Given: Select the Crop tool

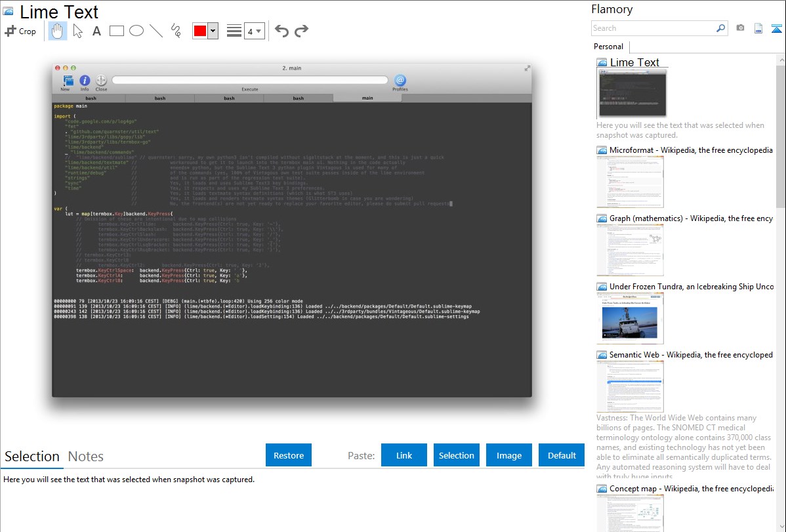Looking at the screenshot, I should coord(20,31).
